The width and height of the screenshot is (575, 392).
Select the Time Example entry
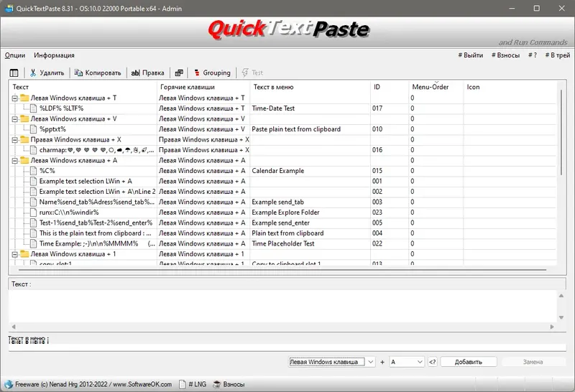[x=97, y=243]
